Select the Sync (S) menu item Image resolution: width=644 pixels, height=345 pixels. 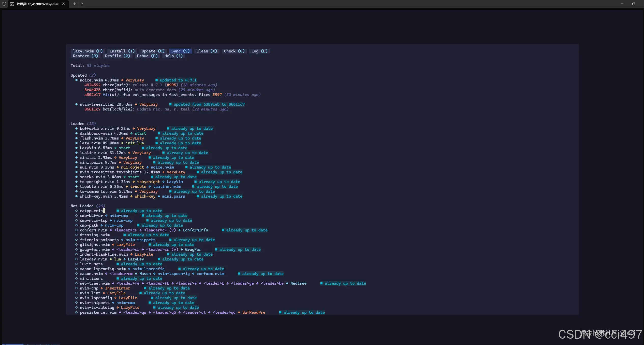180,51
